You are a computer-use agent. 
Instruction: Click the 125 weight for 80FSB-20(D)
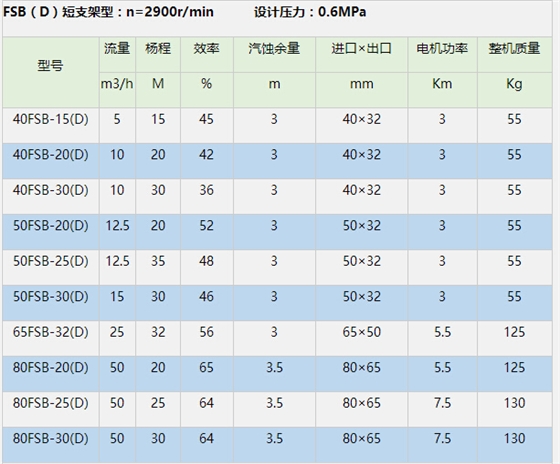514,368
